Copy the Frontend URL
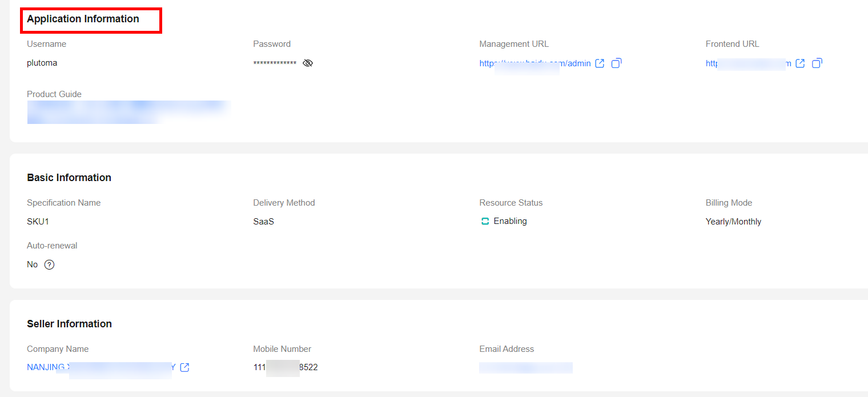 point(817,63)
